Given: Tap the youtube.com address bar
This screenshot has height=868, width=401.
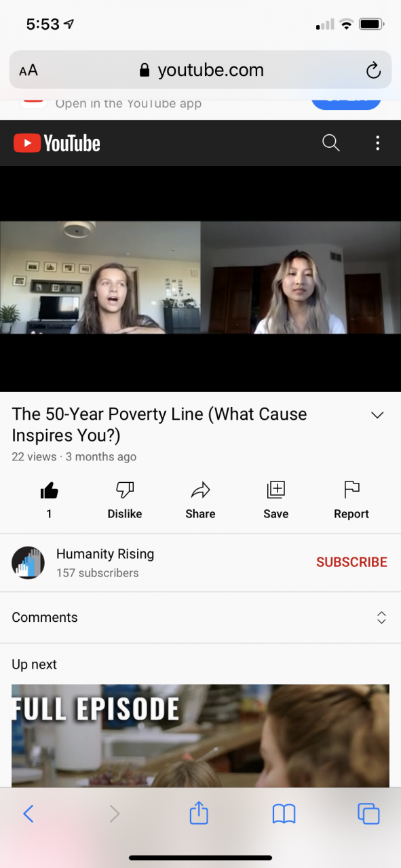Looking at the screenshot, I should 200,70.
